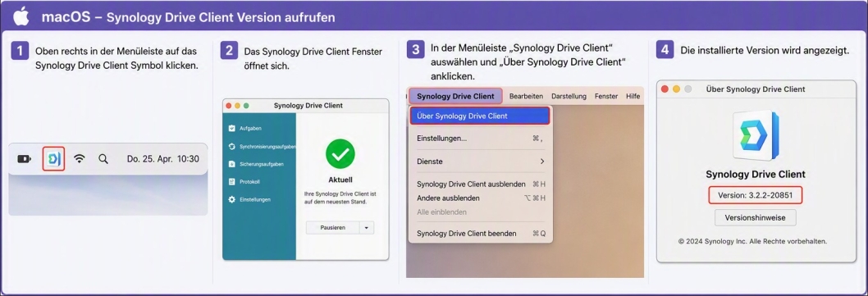Zoom the Synology Drive Client main window

coord(246,105)
